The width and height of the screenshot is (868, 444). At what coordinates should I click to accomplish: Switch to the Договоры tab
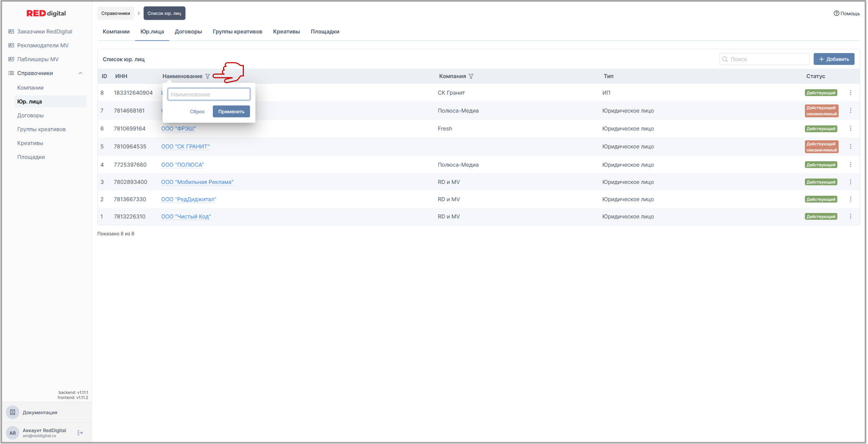tap(188, 32)
